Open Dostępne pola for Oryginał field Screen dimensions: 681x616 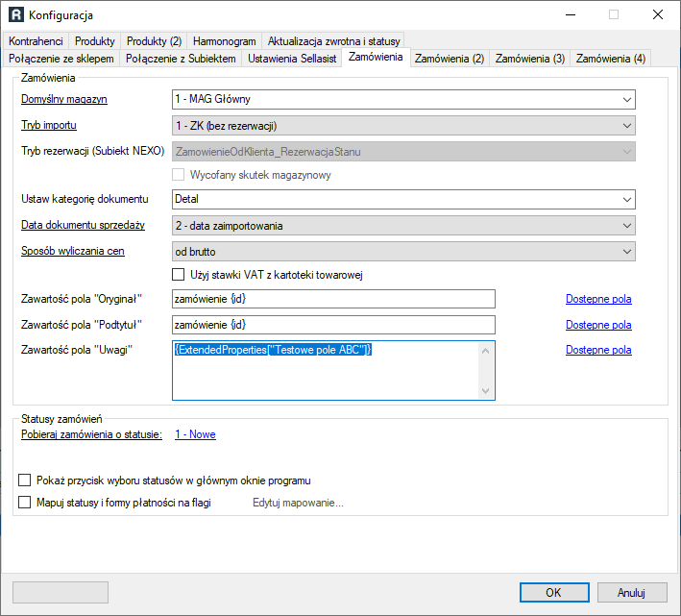pos(598,299)
